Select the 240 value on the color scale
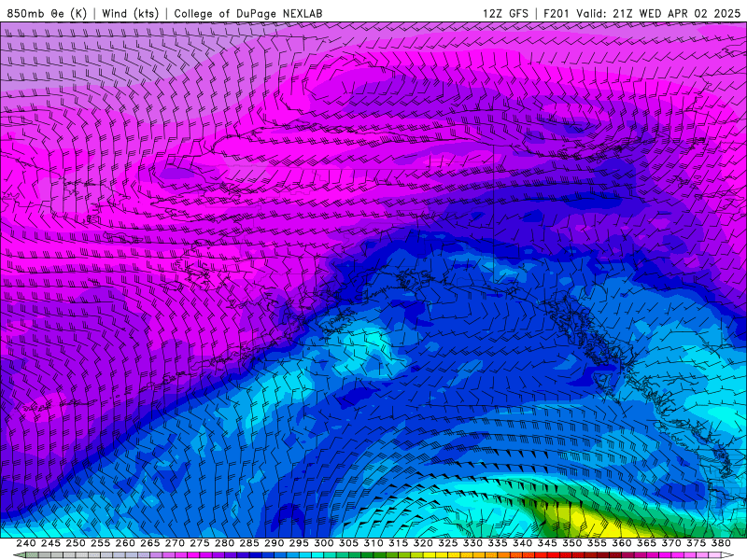The height and width of the screenshot is (560, 747). point(26,543)
